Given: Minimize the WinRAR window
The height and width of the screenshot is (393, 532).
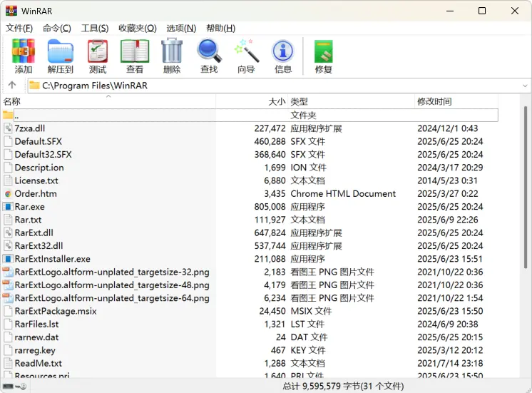Looking at the screenshot, I should point(450,11).
